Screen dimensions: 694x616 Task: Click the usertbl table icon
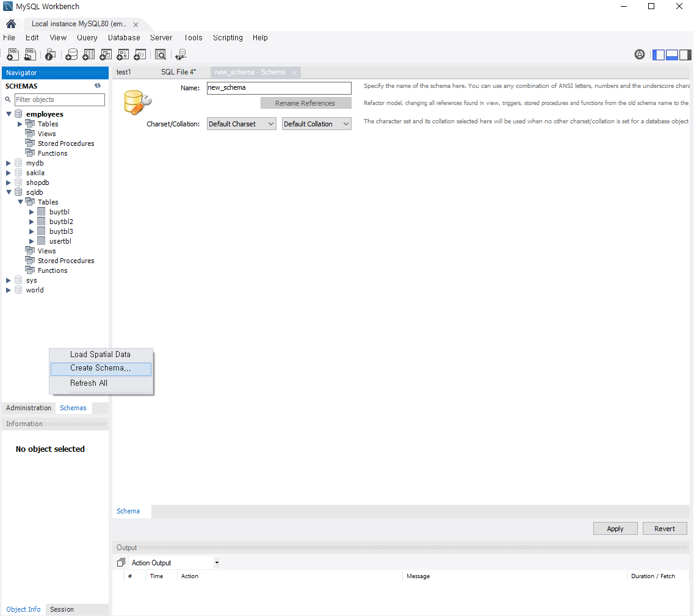point(41,241)
